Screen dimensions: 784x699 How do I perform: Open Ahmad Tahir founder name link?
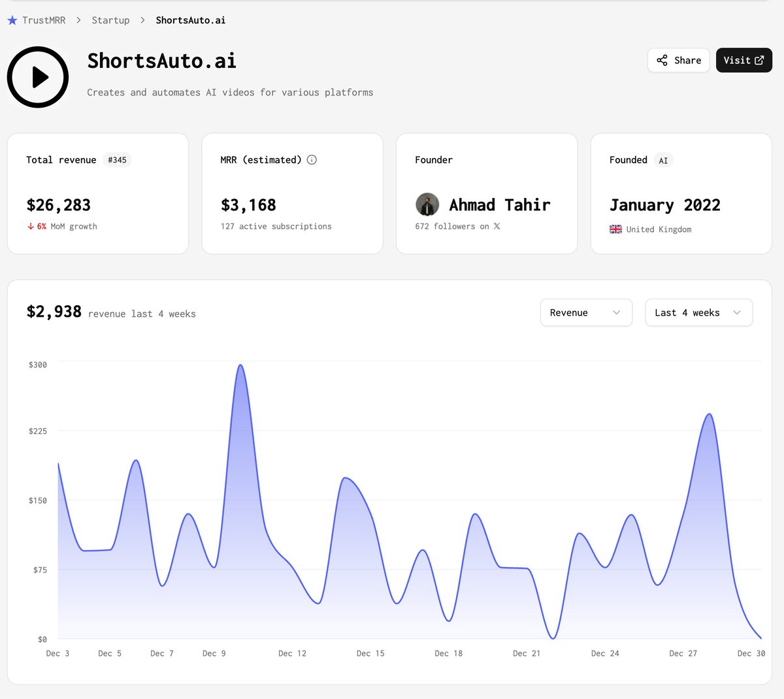click(500, 205)
